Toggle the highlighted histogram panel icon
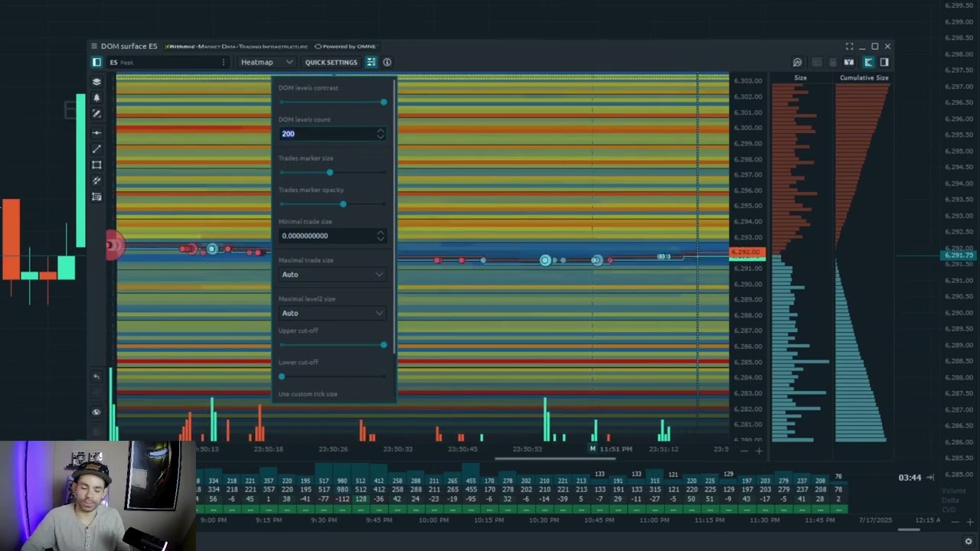Viewport: 980px width, 551px height. pos(868,62)
